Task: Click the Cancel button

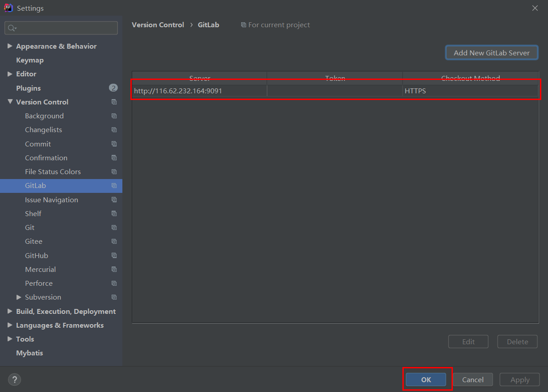Action: [473, 379]
